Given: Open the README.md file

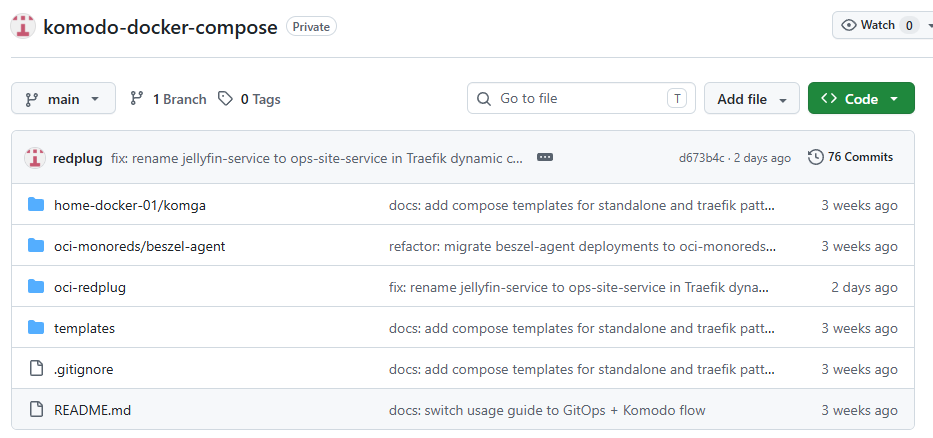Looking at the screenshot, I should pyautogui.click(x=92, y=410).
